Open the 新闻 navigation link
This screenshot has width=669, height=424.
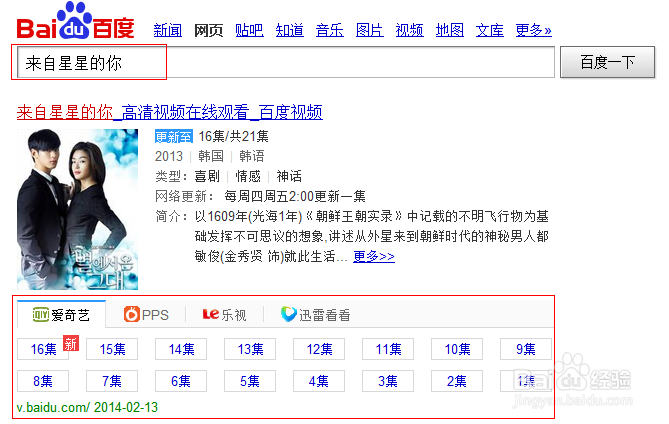click(x=168, y=30)
